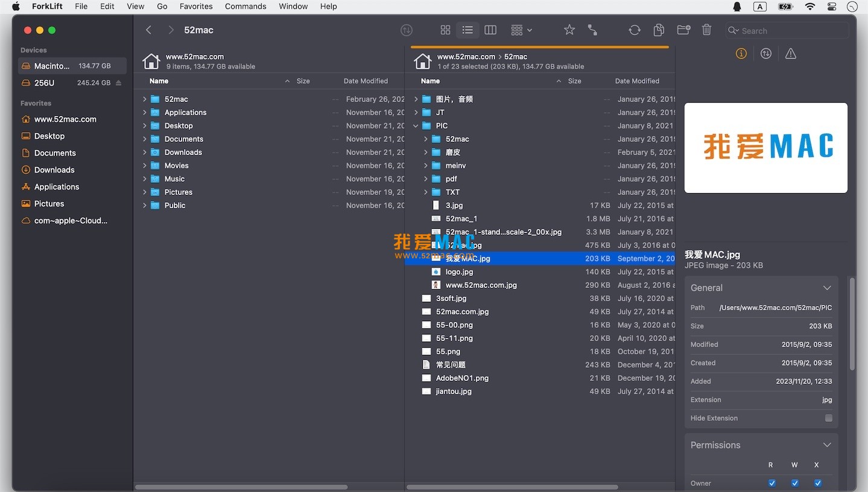The width and height of the screenshot is (868, 492).
Task: Switch to column view mode
Action: [490, 30]
